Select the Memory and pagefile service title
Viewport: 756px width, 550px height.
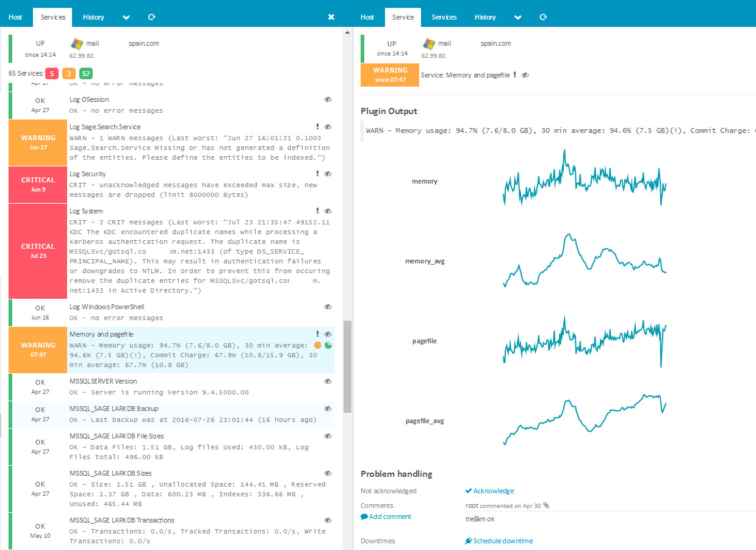coord(101,334)
